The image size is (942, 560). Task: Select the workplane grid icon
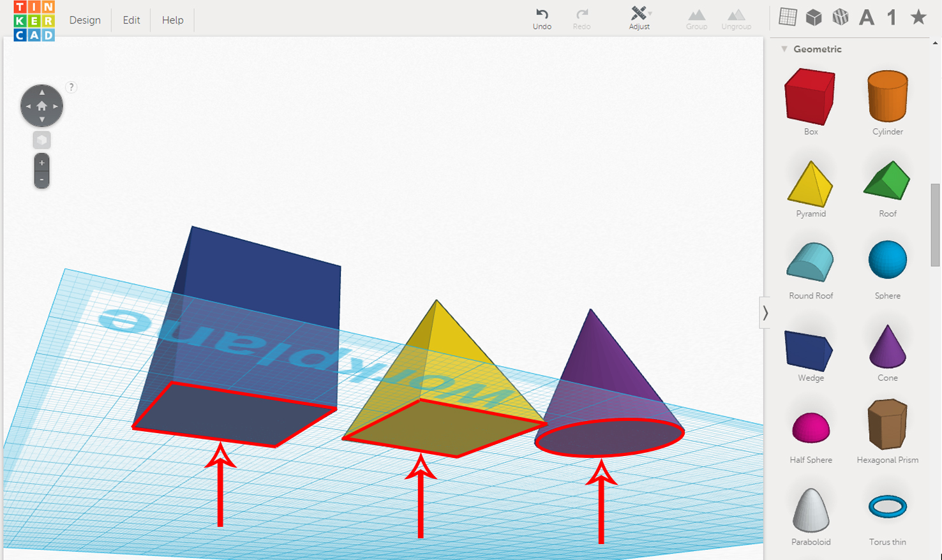pos(788,17)
